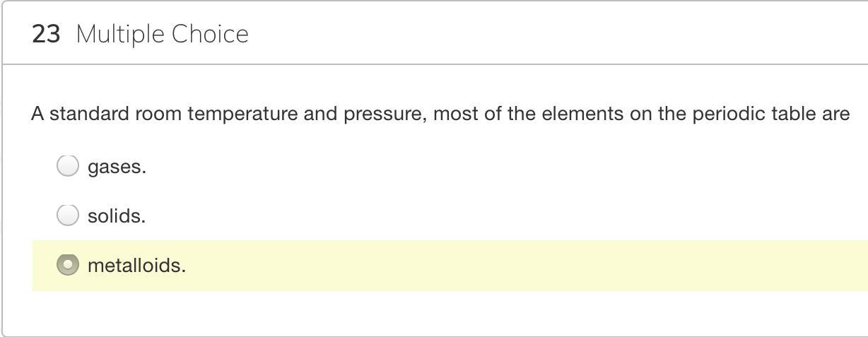This screenshot has height=337, width=868.
Task: Click the 'gases.' answer label text
Action: click(x=117, y=167)
